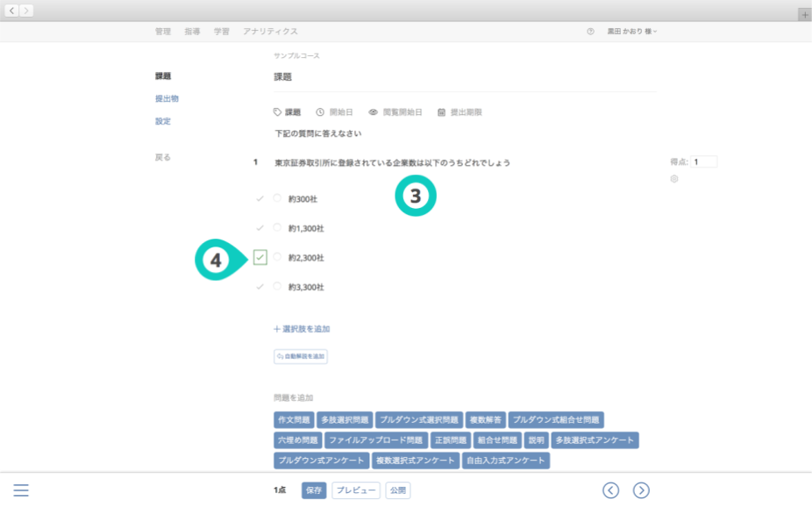This screenshot has width=812, height=508.
Task: Open question settings gear icon
Action: (674, 179)
